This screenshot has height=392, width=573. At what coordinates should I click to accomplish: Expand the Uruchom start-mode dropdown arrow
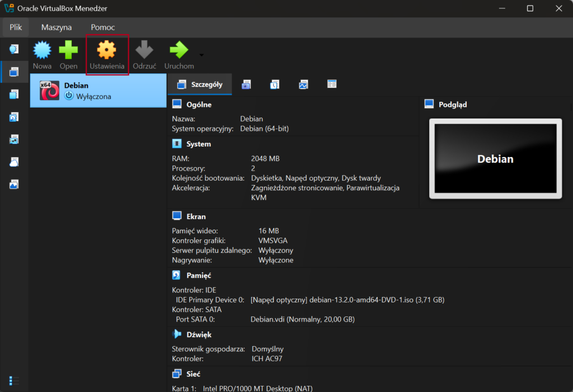(x=201, y=55)
